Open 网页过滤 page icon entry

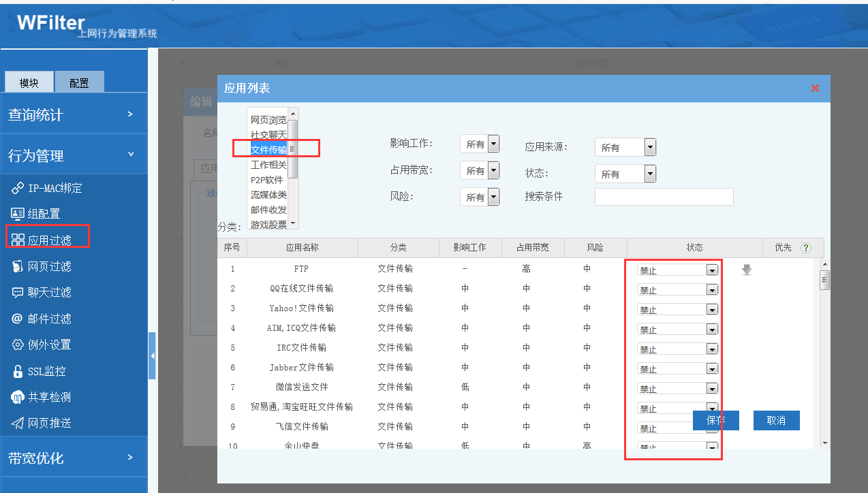click(x=18, y=266)
